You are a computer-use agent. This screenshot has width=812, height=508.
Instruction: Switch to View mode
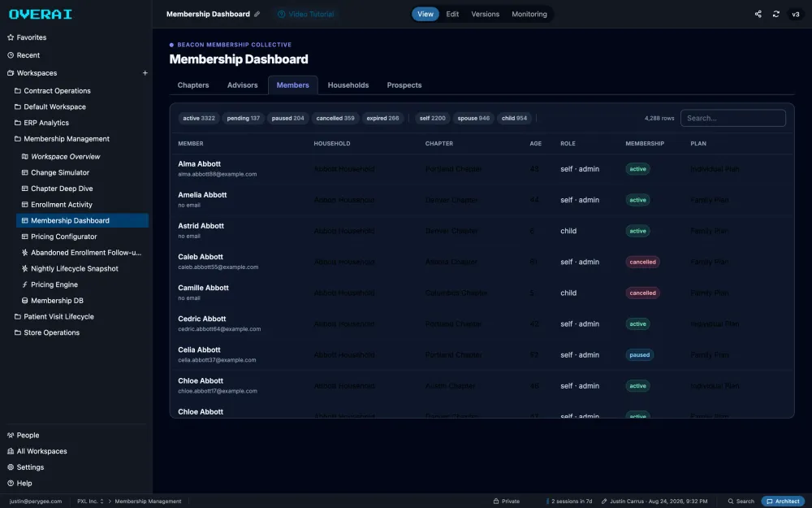425,14
